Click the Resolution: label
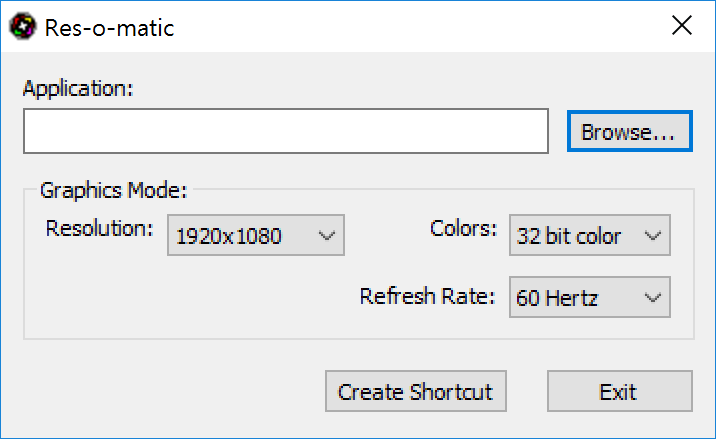 (x=99, y=228)
